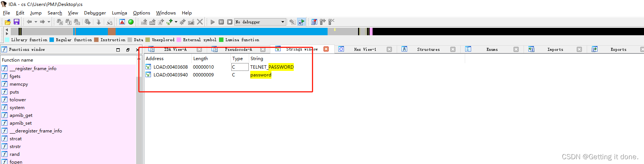Open the Jump menu
The height and width of the screenshot is (164, 644).
point(36,13)
